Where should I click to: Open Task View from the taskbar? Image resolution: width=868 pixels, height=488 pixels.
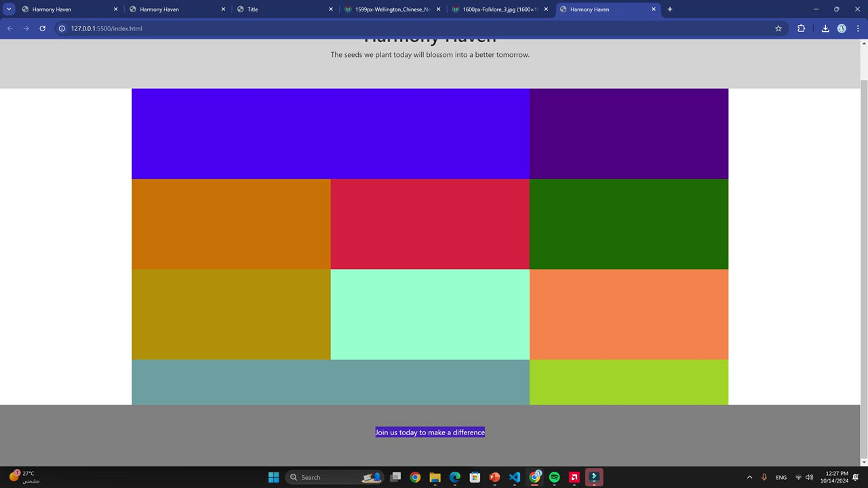(x=395, y=477)
